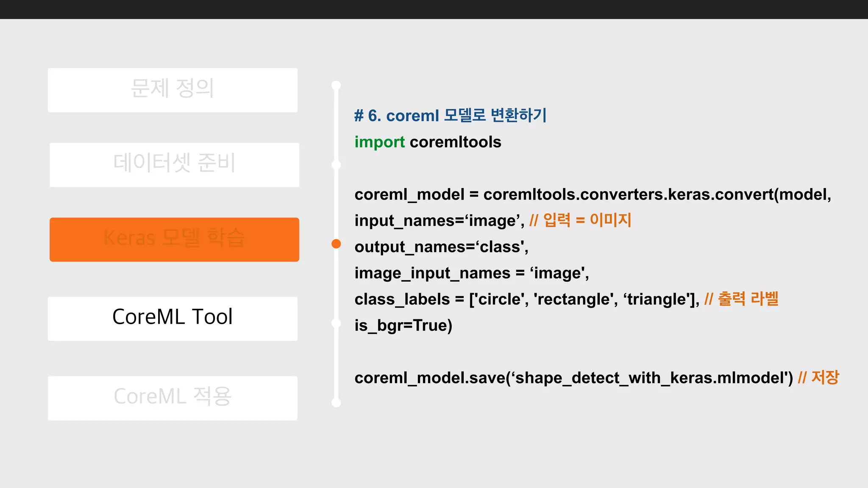Click the 'import coremltools' line
This screenshot has width=868, height=488.
428,142
